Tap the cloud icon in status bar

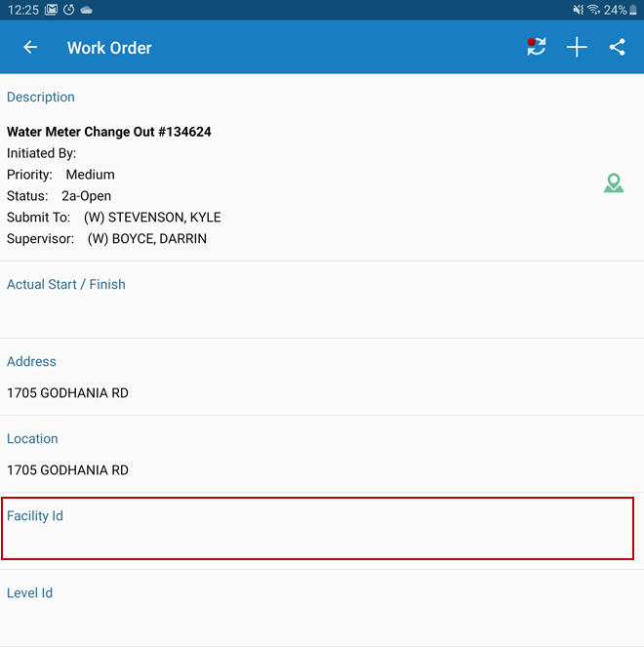tap(87, 10)
